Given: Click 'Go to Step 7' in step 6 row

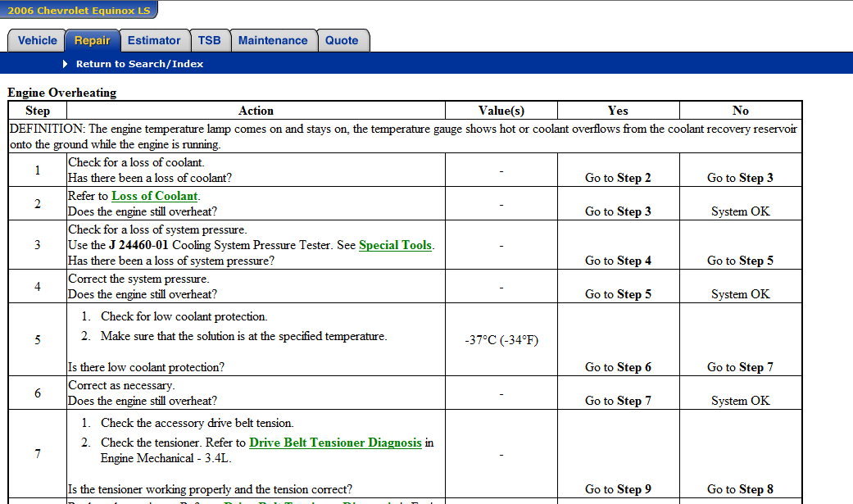Looking at the screenshot, I should tap(618, 401).
